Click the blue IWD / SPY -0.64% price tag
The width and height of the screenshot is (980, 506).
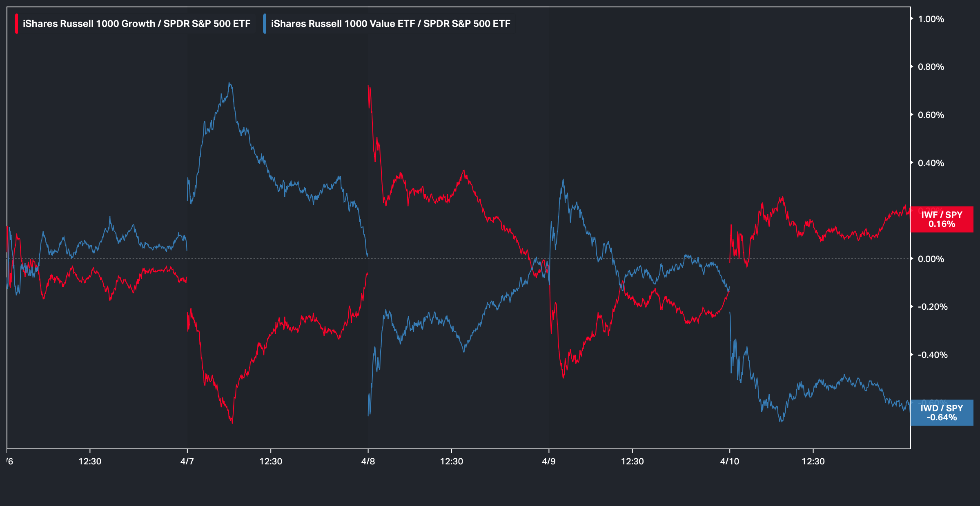click(942, 413)
